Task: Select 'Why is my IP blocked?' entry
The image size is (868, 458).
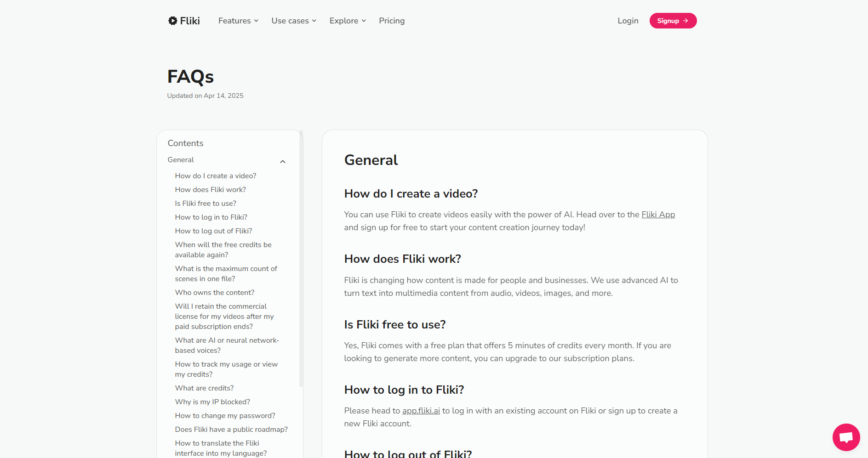Action: (x=212, y=402)
